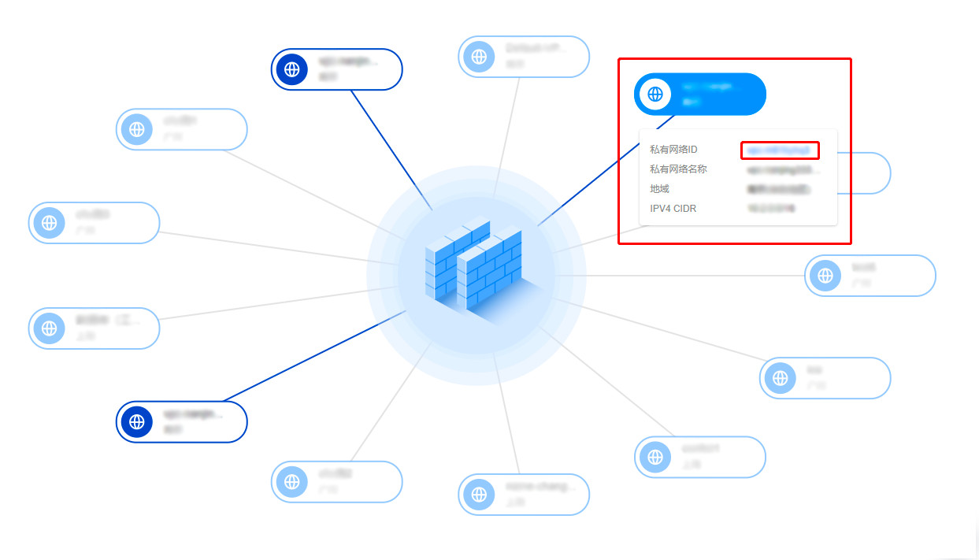Image resolution: width=979 pixels, height=560 pixels.
Task: Select the highlighted bright blue VPC node pill
Action: click(x=699, y=95)
